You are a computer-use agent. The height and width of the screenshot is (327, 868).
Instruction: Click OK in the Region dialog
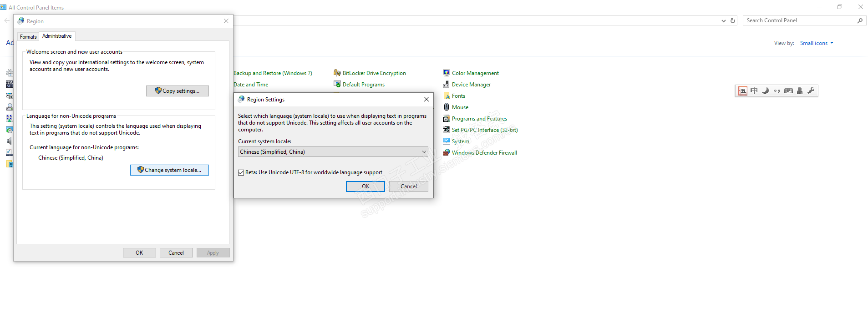tap(139, 253)
